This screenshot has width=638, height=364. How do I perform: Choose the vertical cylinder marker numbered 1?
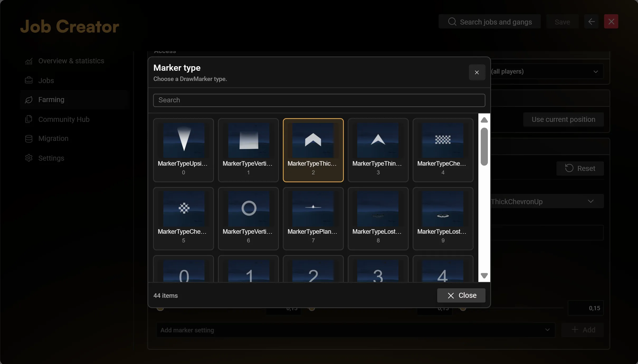click(x=248, y=150)
